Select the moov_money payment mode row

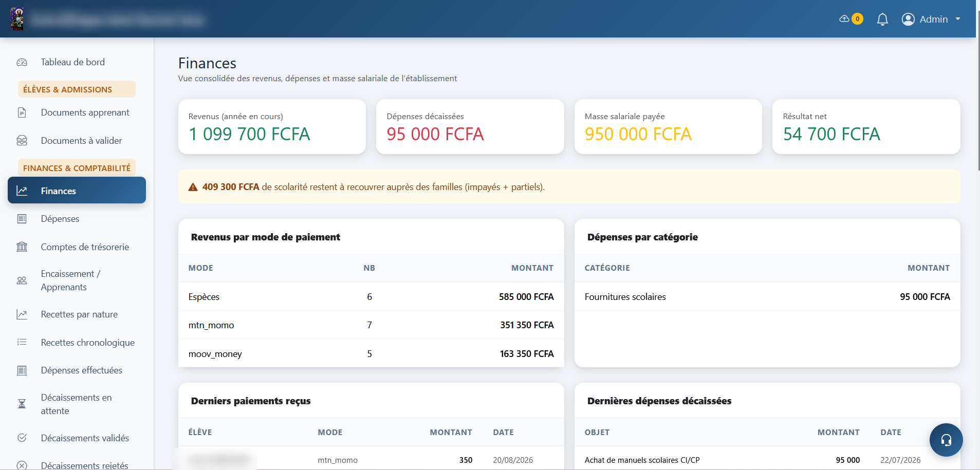coord(371,353)
